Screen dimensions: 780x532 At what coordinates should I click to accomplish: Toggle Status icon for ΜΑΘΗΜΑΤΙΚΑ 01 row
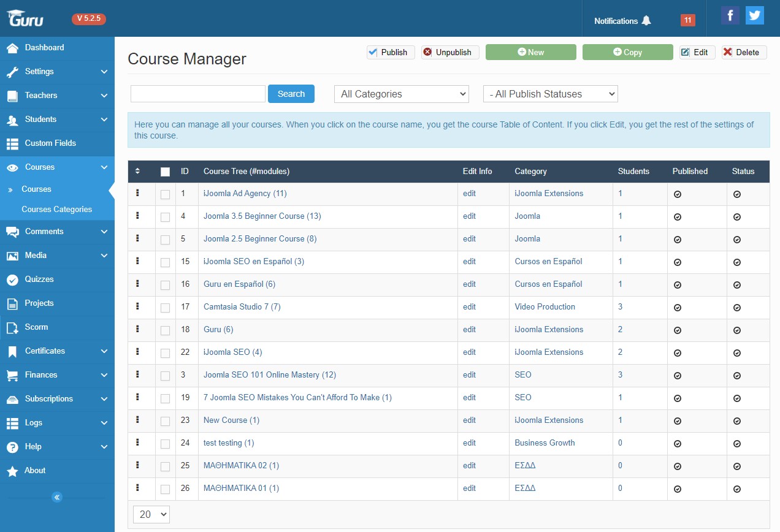737,489
